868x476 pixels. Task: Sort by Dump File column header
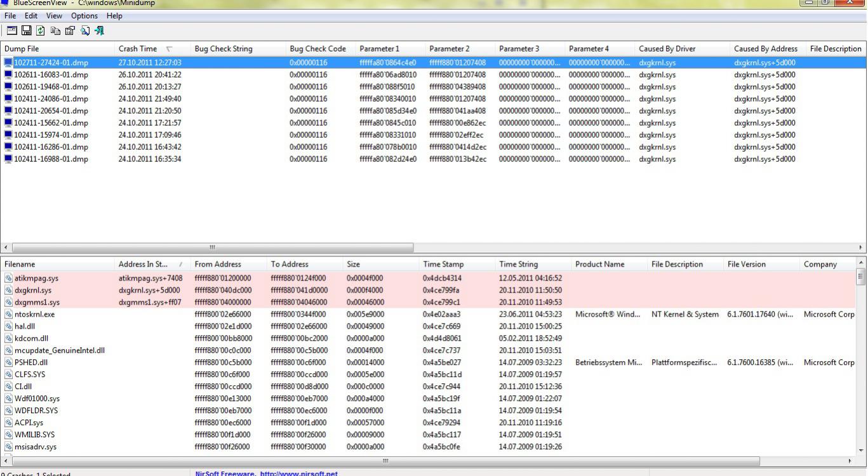(57, 49)
